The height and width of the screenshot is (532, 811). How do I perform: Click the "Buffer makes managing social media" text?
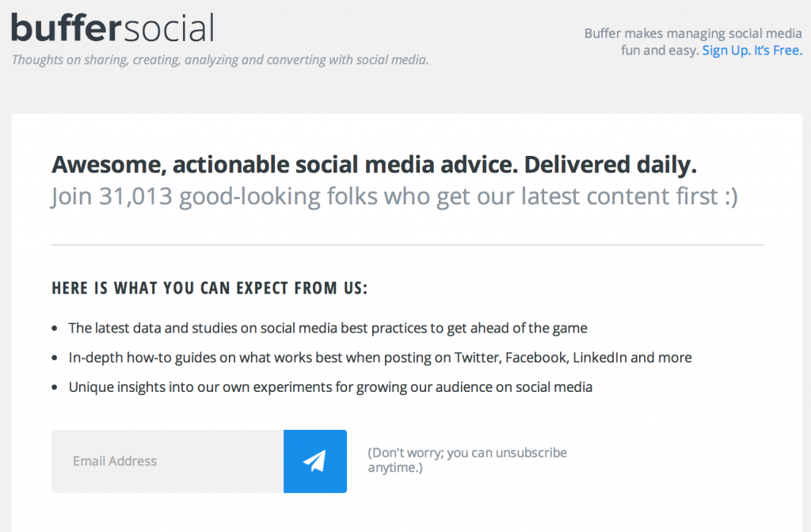693,33
